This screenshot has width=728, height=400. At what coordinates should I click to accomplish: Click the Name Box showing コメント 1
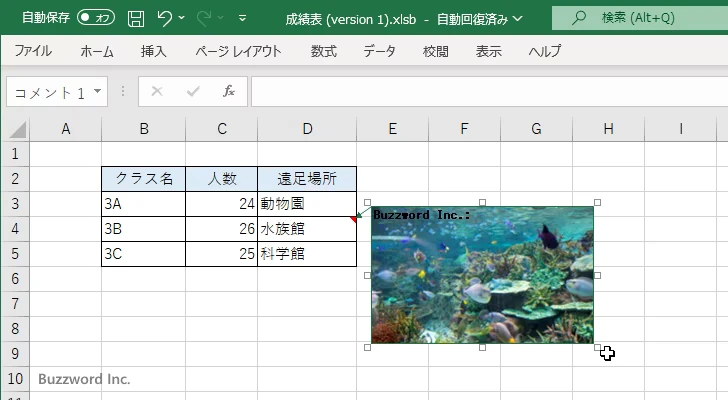point(50,92)
